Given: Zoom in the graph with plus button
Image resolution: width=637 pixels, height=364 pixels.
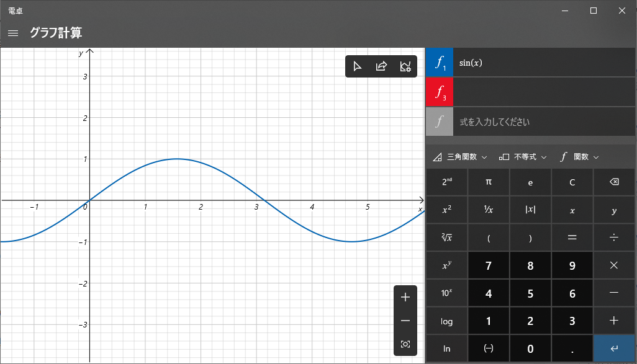Looking at the screenshot, I should [x=405, y=298].
